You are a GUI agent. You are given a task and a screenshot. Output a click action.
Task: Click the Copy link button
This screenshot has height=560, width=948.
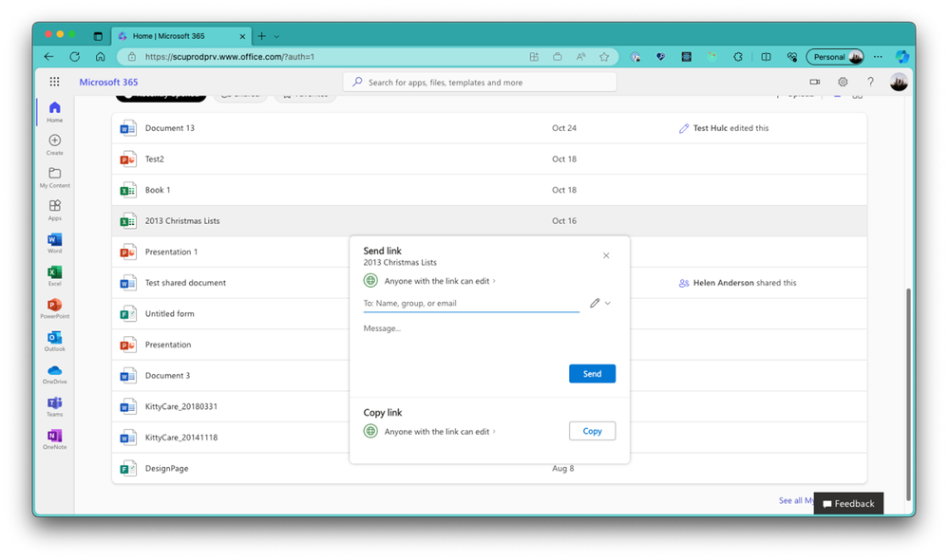(592, 431)
